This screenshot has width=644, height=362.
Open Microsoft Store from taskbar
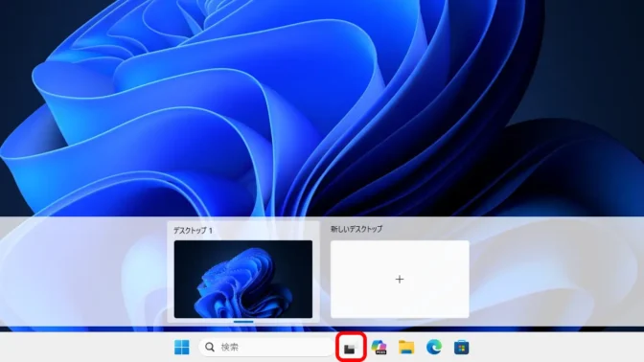pyautogui.click(x=461, y=348)
